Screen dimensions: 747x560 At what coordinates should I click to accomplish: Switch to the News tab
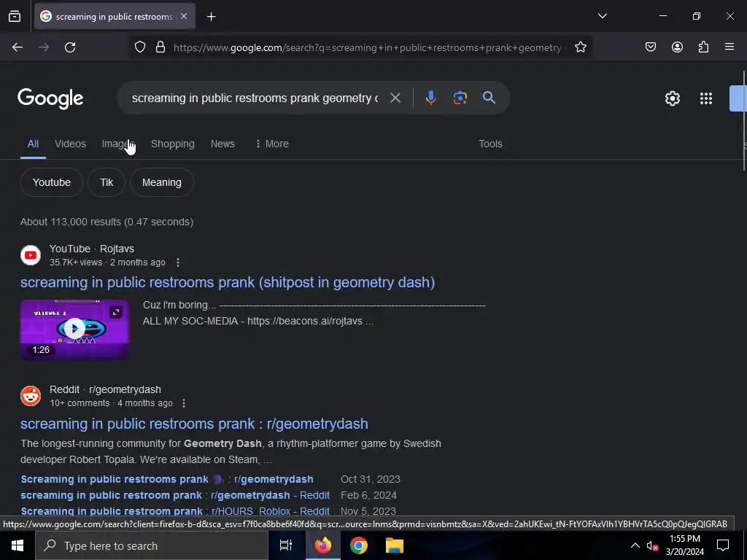tap(222, 144)
